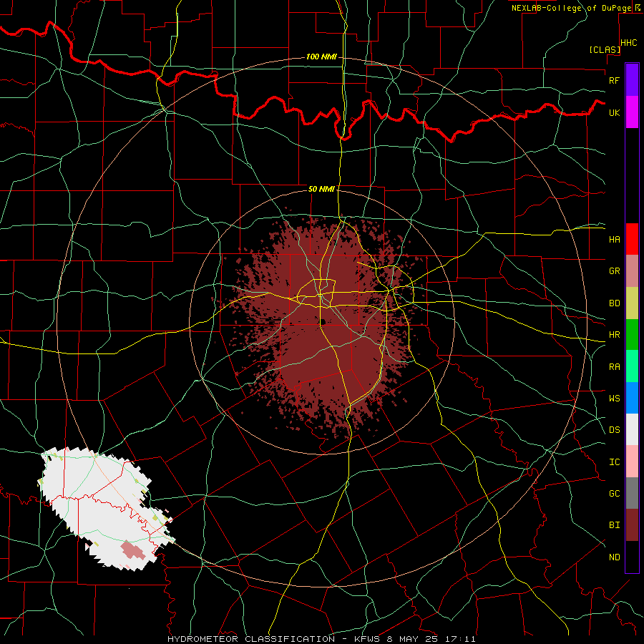644x644 pixels.
Task: Click the dark red BI legend swatch
Action: click(632, 525)
